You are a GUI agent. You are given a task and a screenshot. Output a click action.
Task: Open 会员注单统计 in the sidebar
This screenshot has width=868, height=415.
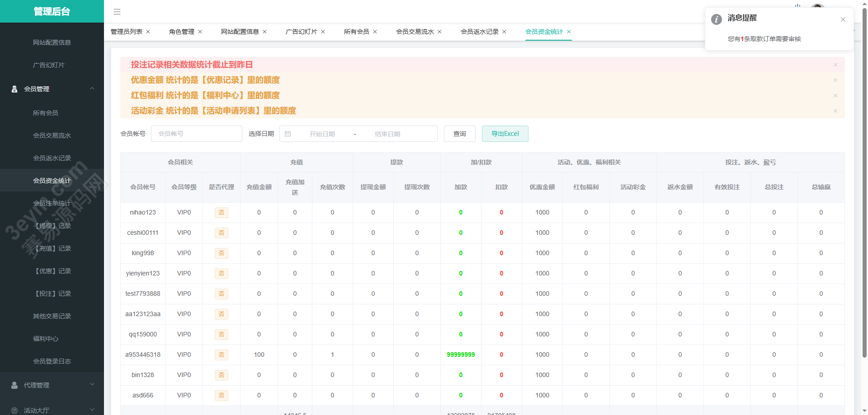tap(52, 203)
